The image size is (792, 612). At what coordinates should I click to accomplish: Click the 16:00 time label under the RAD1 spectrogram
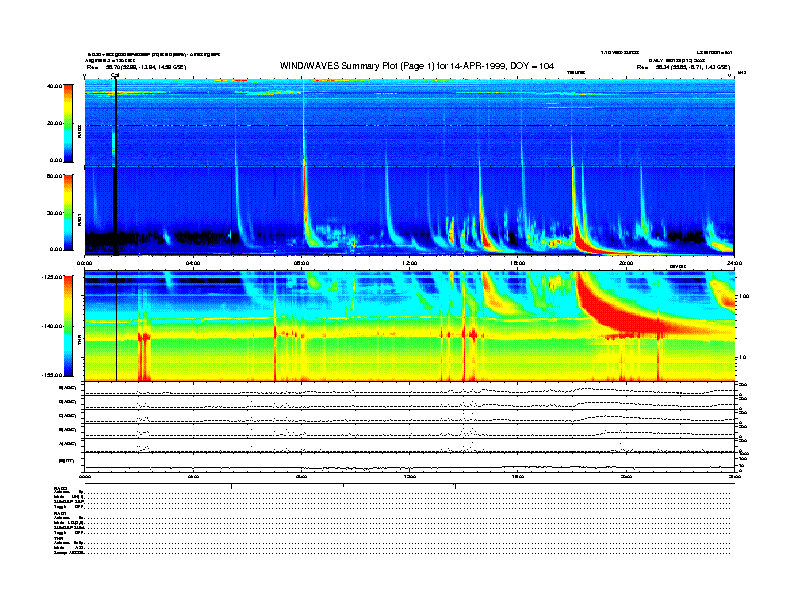[x=518, y=263]
